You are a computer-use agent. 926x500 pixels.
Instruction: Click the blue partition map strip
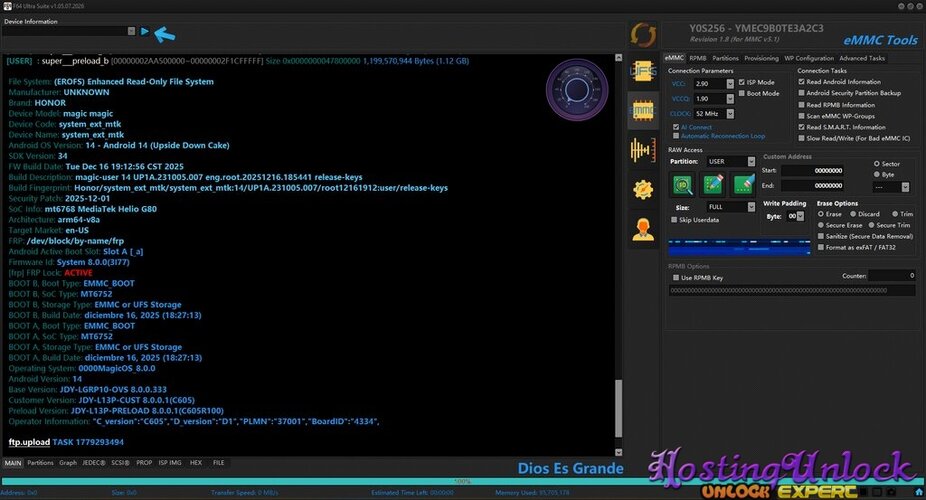pyautogui.click(x=739, y=247)
